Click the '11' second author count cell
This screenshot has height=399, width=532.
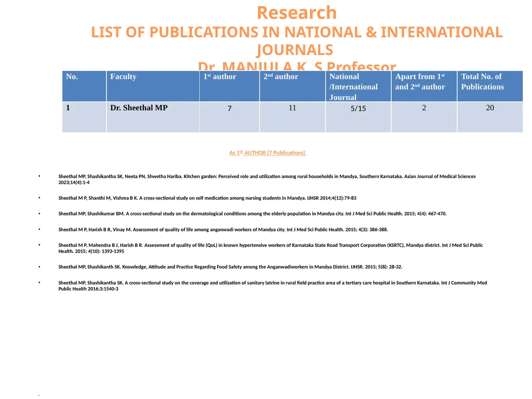[x=292, y=117]
